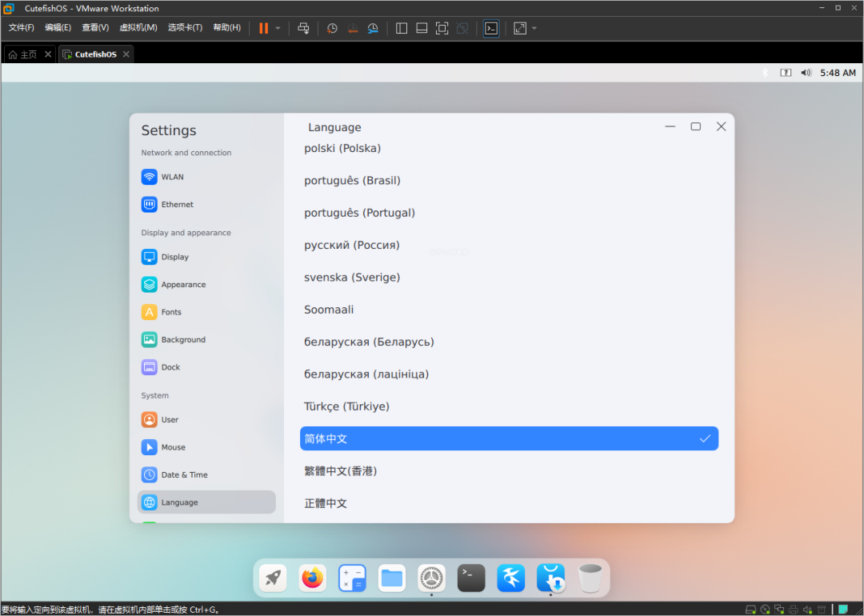Open the Calculator from the dock

[x=352, y=578]
